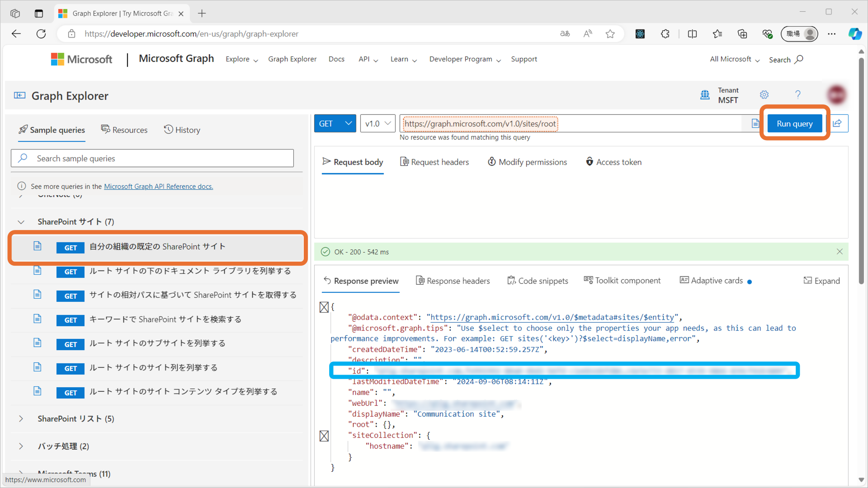Expand the バッチ処理 (2) category
This screenshot has width=868, height=488.
21,446
